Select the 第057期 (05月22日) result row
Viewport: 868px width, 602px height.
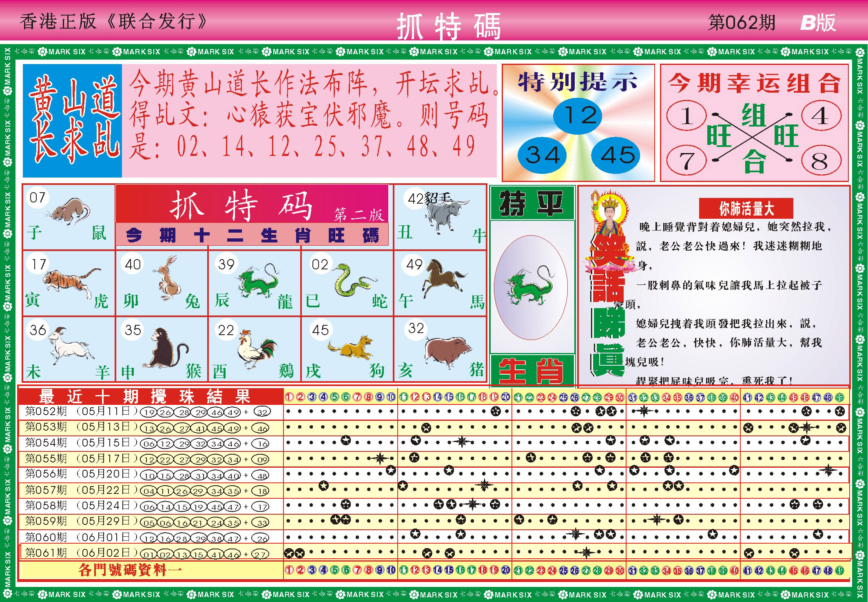pyautogui.click(x=434, y=490)
